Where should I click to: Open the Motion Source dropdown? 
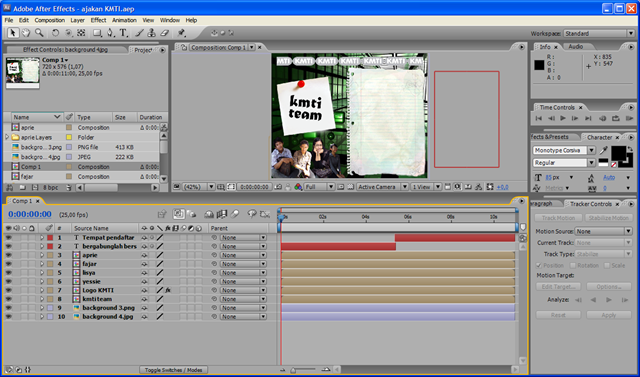pyautogui.click(x=604, y=231)
